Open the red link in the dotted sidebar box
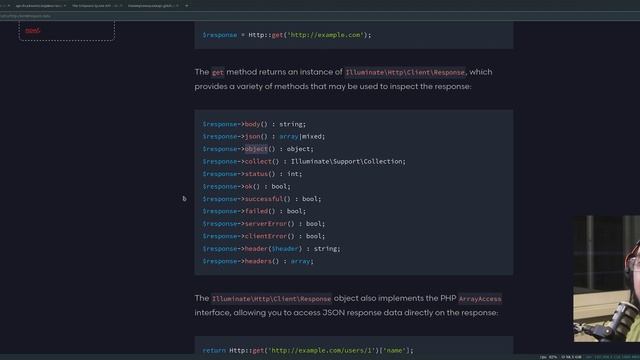The height and width of the screenshot is (360, 640). pos(33,30)
